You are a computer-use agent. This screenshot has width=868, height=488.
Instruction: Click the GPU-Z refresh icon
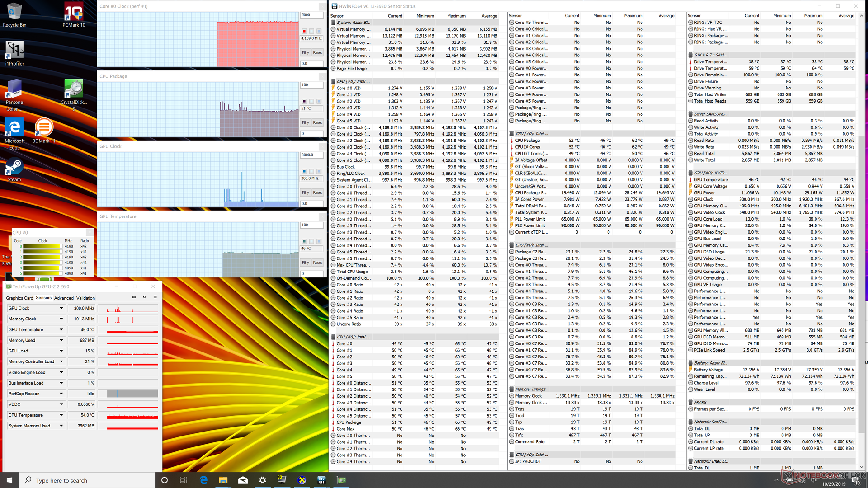[x=145, y=297]
